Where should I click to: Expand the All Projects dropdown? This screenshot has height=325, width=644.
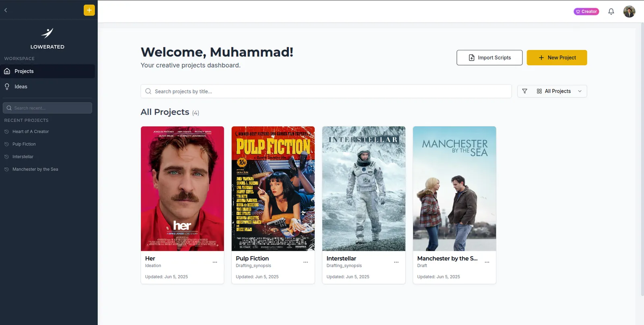pos(559,91)
